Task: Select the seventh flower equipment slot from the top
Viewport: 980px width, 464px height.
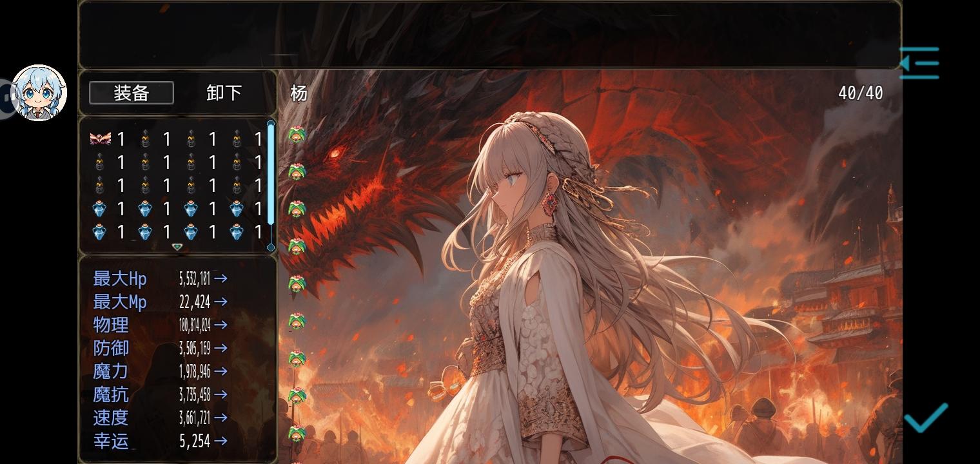Action: click(297, 359)
